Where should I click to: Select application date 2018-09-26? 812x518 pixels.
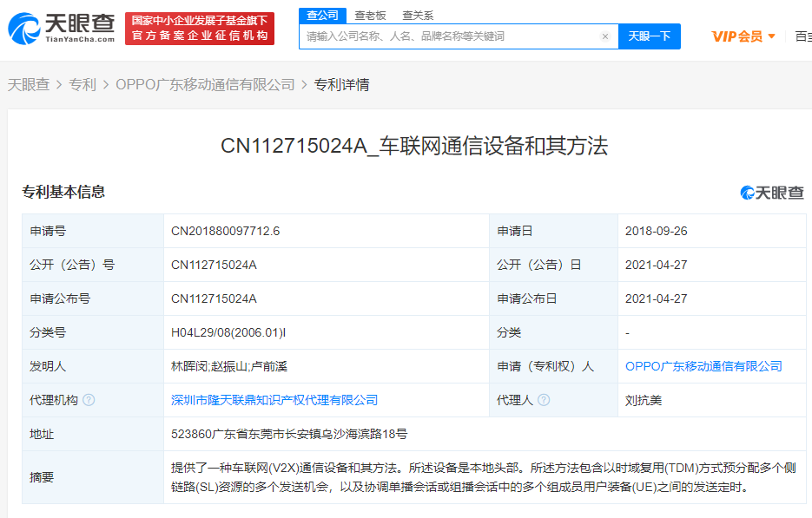(x=657, y=231)
